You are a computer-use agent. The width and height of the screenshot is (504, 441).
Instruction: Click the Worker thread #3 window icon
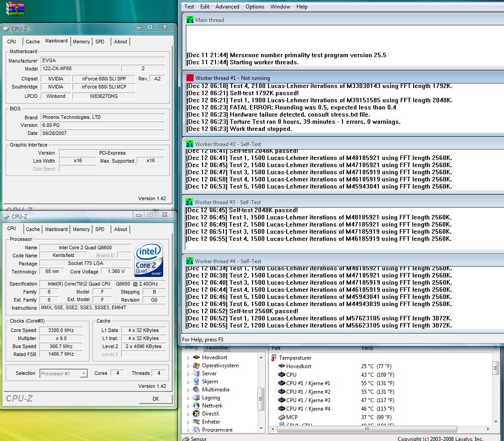coord(189,202)
